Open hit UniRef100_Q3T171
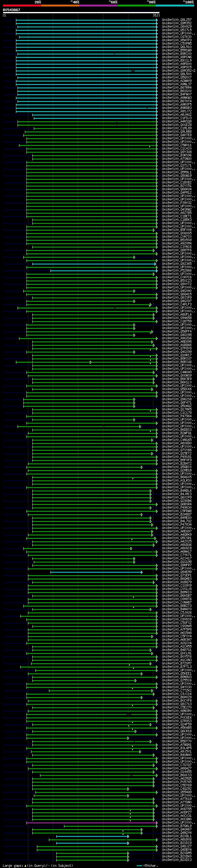The image size is (197, 868). tap(177, 165)
